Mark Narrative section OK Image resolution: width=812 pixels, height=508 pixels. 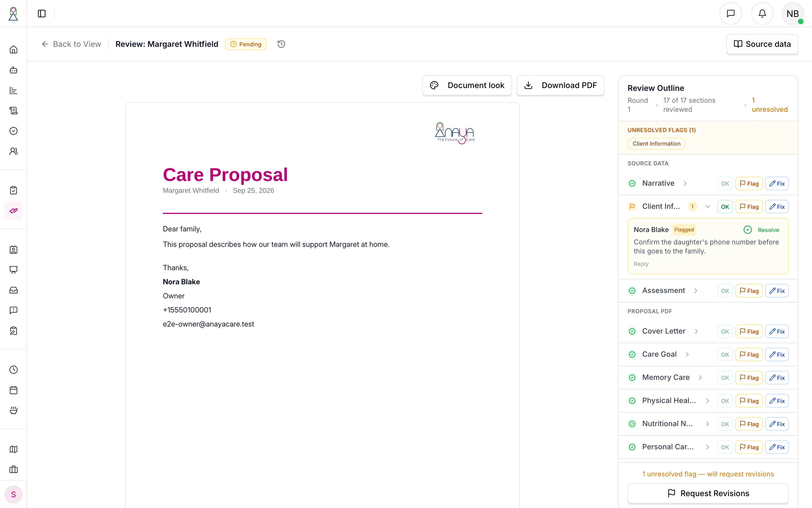coord(725,183)
